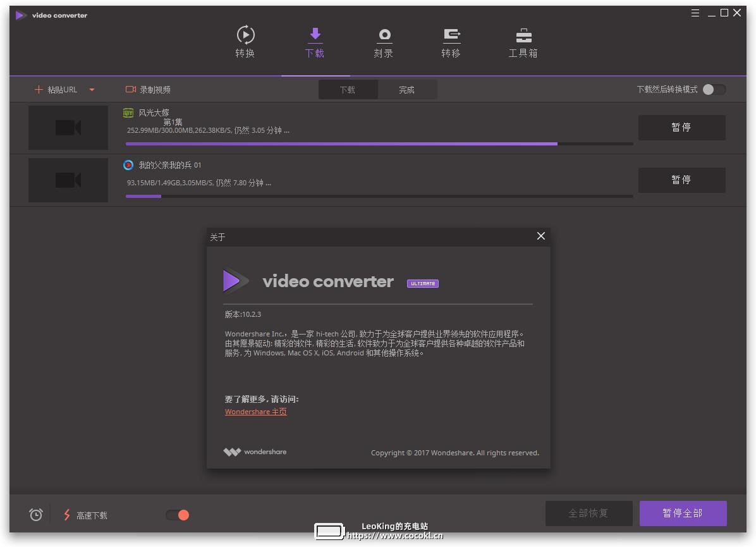Viewport: 756px width, 547px height.
Task: Click the 风光大嫁 video thumbnail
Action: point(68,127)
